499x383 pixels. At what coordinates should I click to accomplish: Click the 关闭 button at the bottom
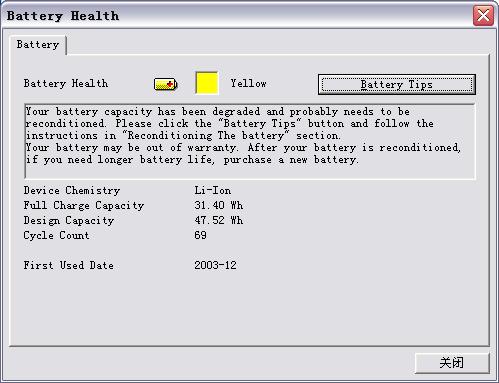(x=452, y=363)
